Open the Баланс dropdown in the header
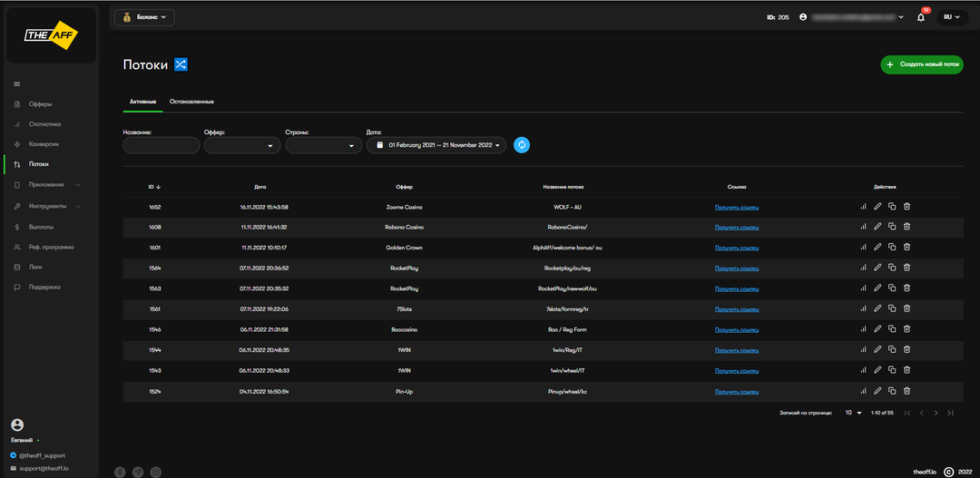Image resolution: width=980 pixels, height=478 pixels. (144, 17)
